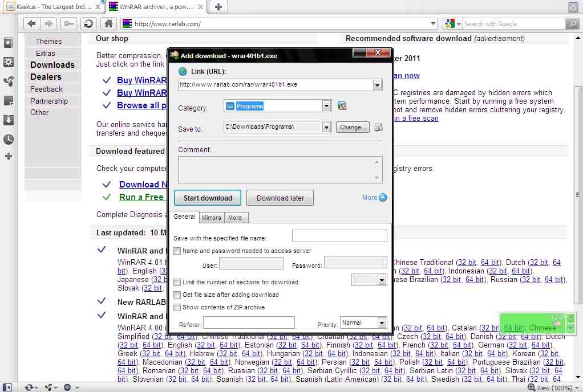This screenshot has width=583, height=392.
Task: Toggle the panel strip from status bar
Action: tap(7, 387)
